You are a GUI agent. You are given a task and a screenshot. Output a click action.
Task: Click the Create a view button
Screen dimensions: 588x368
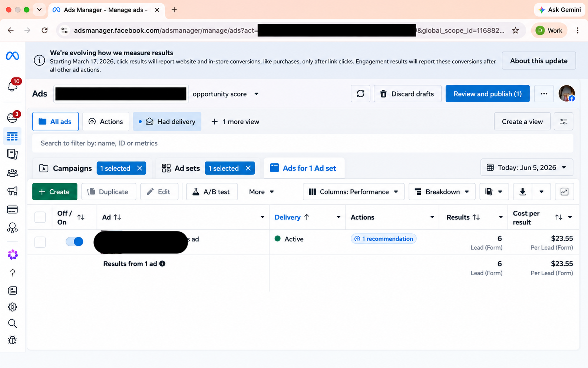pyautogui.click(x=522, y=121)
